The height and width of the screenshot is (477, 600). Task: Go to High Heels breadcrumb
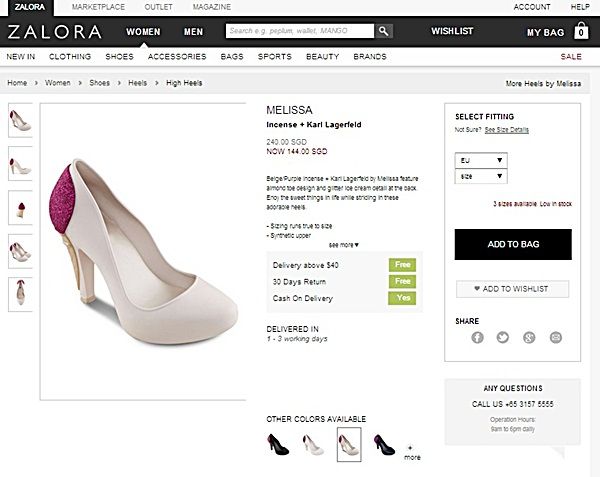click(x=184, y=83)
